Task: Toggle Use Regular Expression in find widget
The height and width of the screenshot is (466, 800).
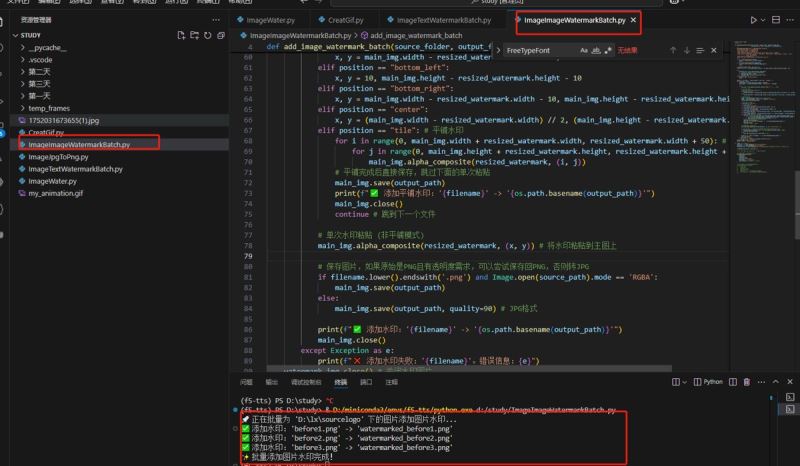Action: click(608, 50)
